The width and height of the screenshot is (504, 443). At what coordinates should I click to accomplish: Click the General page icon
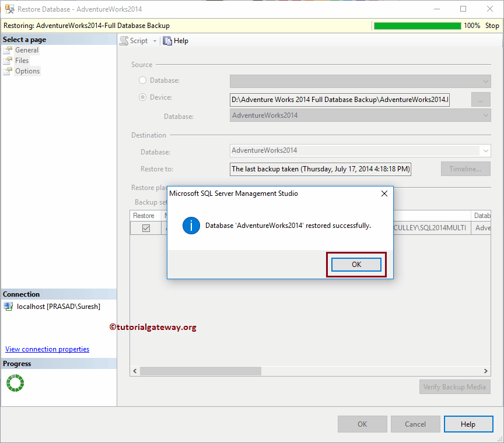(8, 50)
